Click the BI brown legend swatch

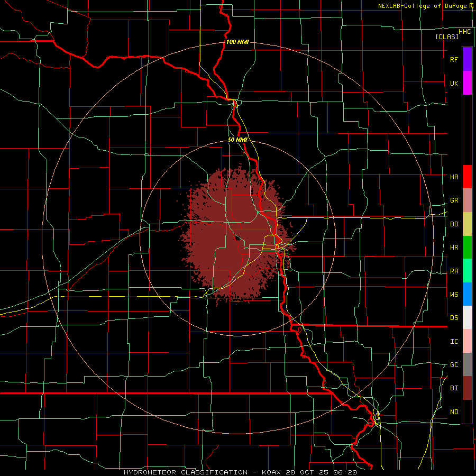point(467,388)
